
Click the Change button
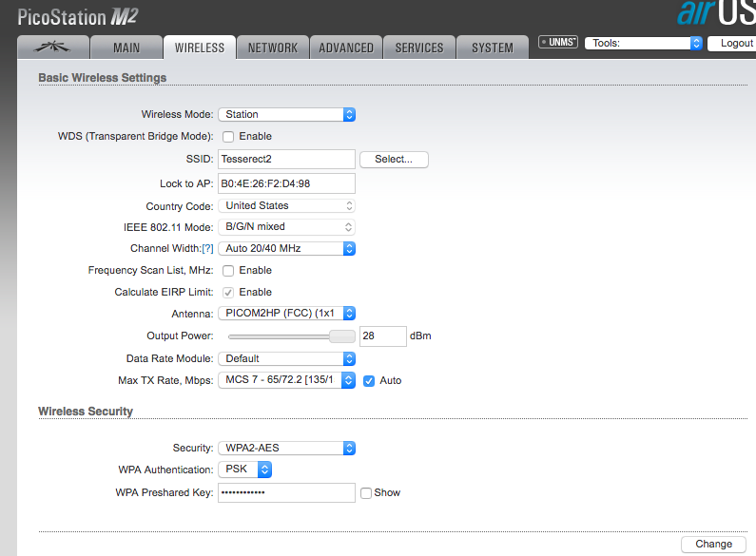713,544
